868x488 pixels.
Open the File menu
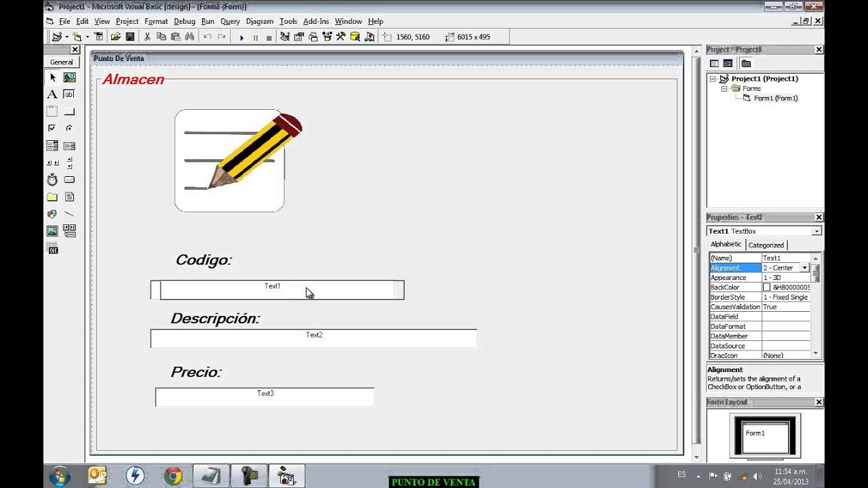pos(64,22)
